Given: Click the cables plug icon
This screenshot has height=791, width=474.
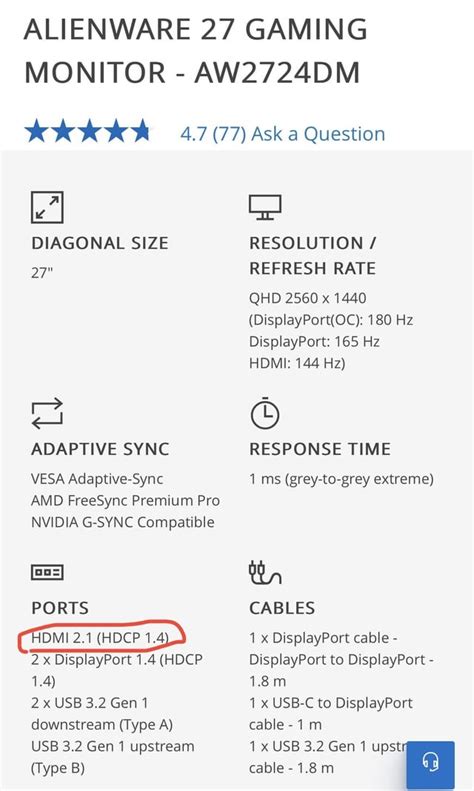Looking at the screenshot, I should 265,572.
